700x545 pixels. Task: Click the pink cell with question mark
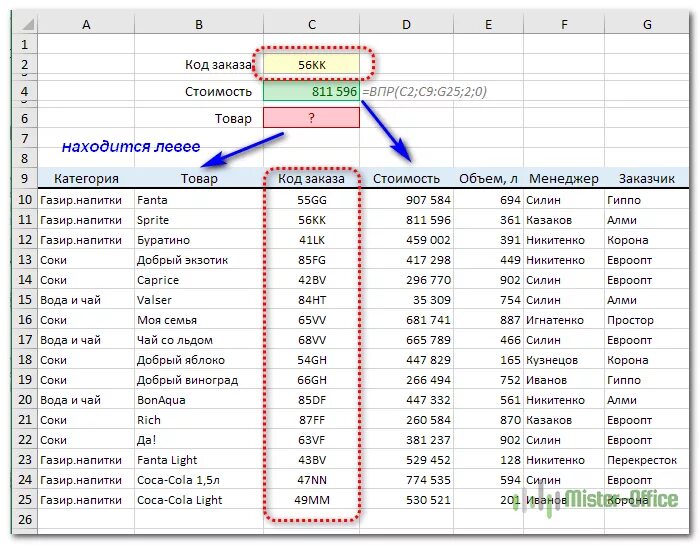312,118
